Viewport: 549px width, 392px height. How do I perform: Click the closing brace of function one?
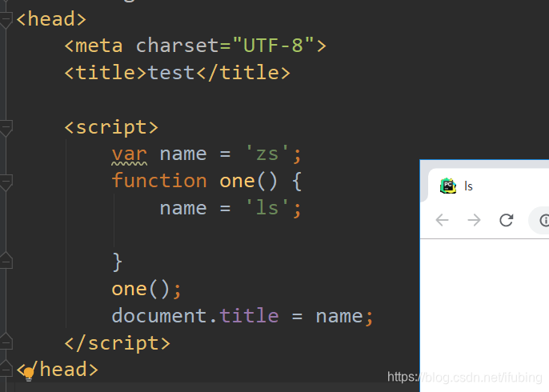click(x=118, y=262)
